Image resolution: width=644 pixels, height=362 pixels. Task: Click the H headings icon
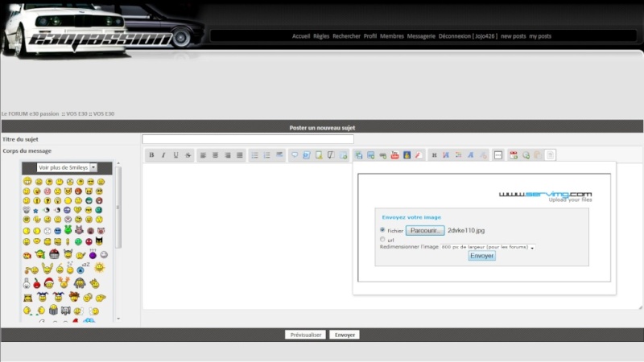coord(434,154)
